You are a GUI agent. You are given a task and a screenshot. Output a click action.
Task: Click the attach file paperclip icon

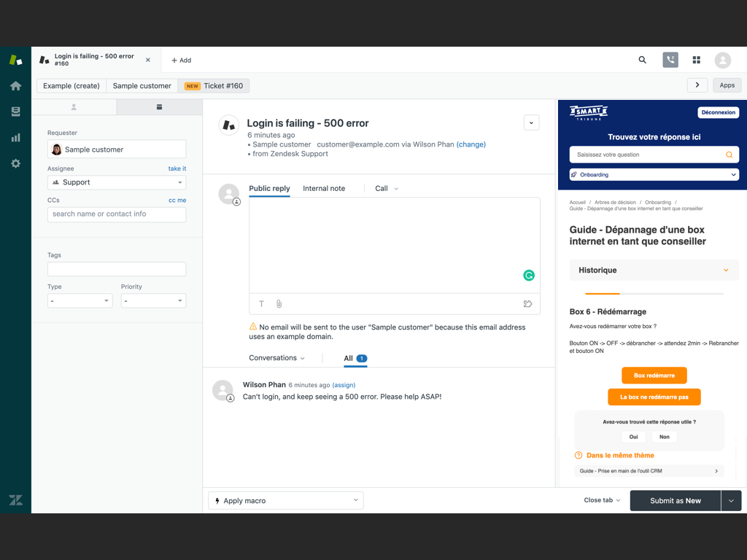[279, 304]
